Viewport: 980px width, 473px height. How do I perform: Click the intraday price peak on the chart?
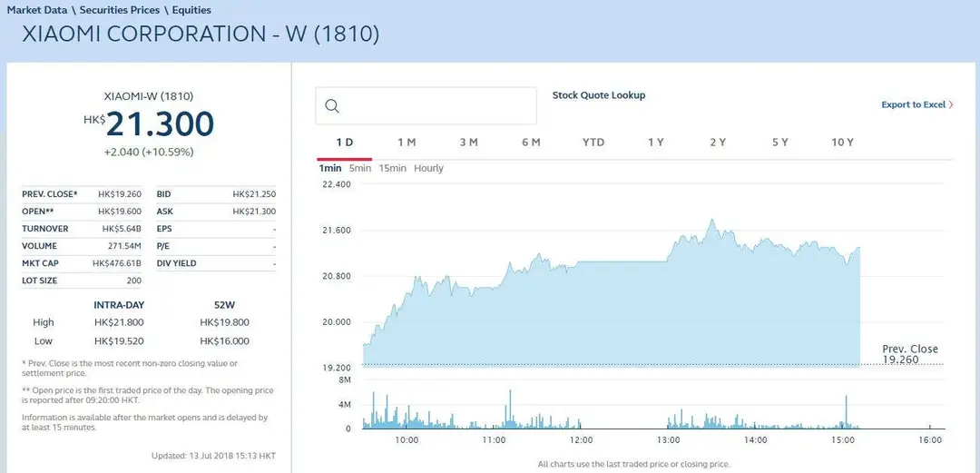[712, 221]
